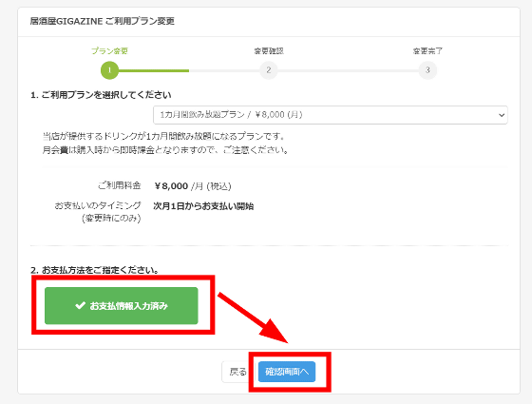Click the 次月1日からお支払い開始 text
532x404 pixels.
click(203, 206)
